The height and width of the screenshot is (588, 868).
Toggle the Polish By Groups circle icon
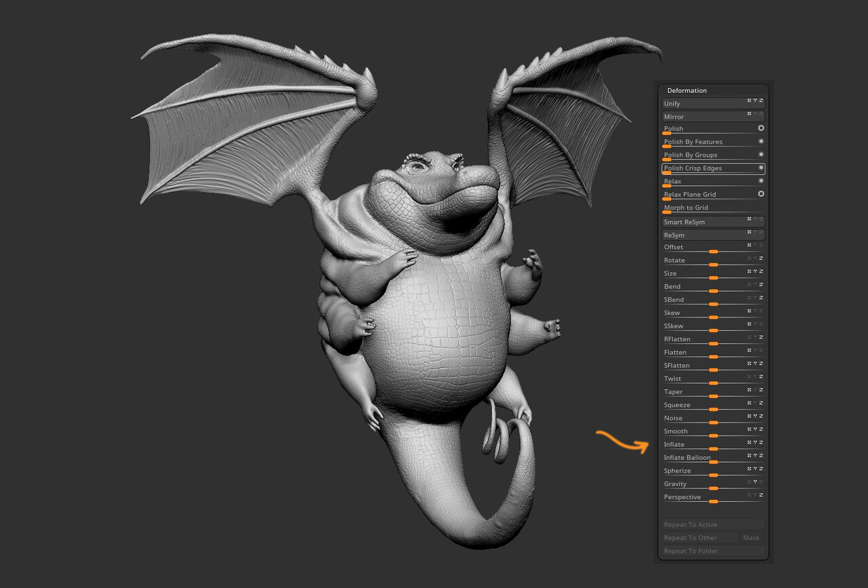coord(761,155)
